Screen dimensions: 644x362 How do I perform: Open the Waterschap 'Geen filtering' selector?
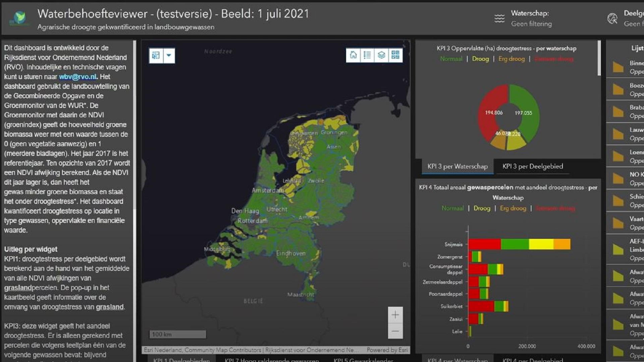[x=531, y=24]
